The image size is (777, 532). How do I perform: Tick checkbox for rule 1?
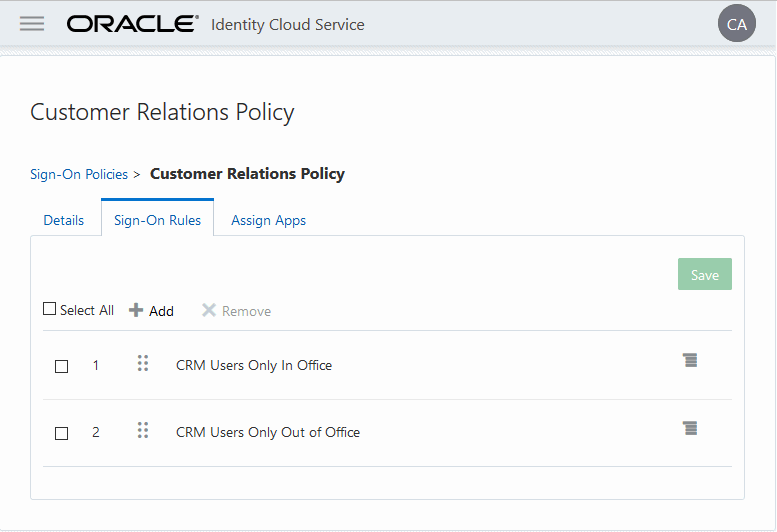pos(62,366)
